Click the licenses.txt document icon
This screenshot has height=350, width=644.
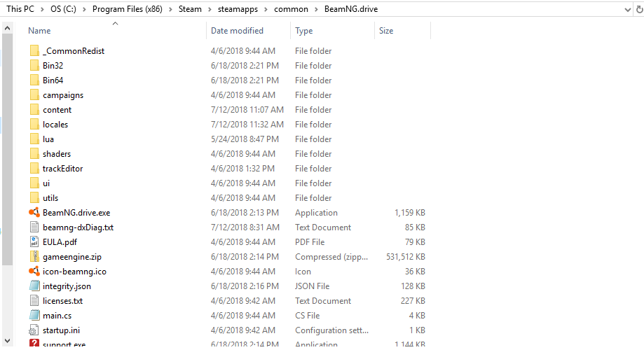34,301
